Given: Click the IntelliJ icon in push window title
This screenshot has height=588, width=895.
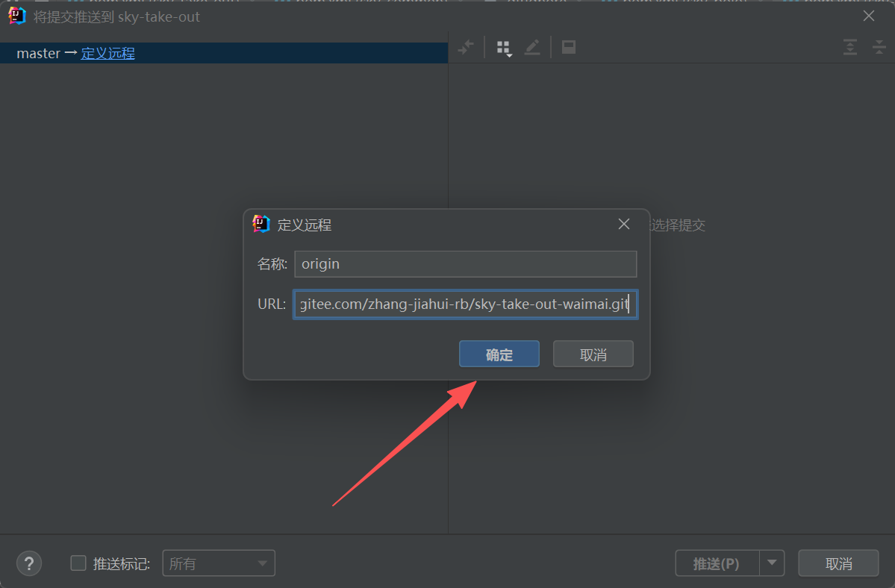Looking at the screenshot, I should click(x=17, y=16).
